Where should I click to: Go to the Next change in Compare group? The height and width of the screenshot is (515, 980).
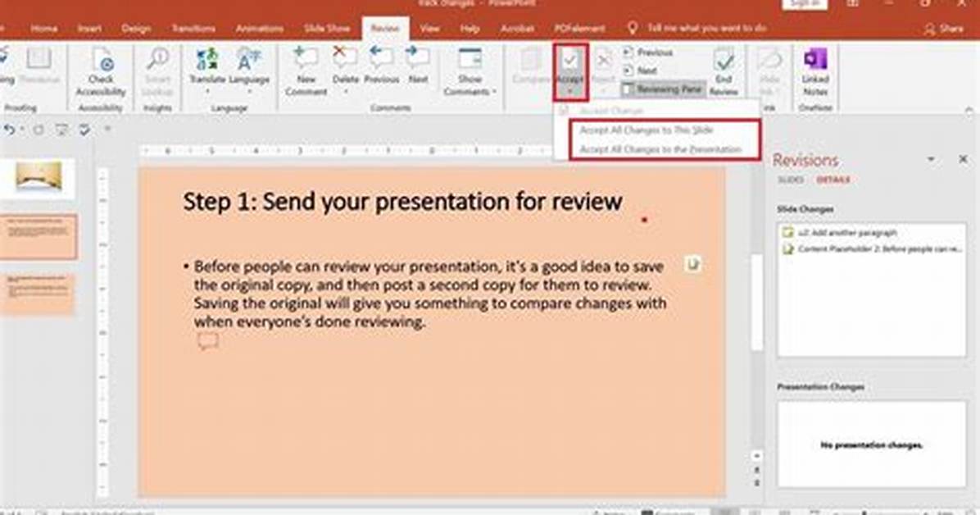click(x=640, y=71)
